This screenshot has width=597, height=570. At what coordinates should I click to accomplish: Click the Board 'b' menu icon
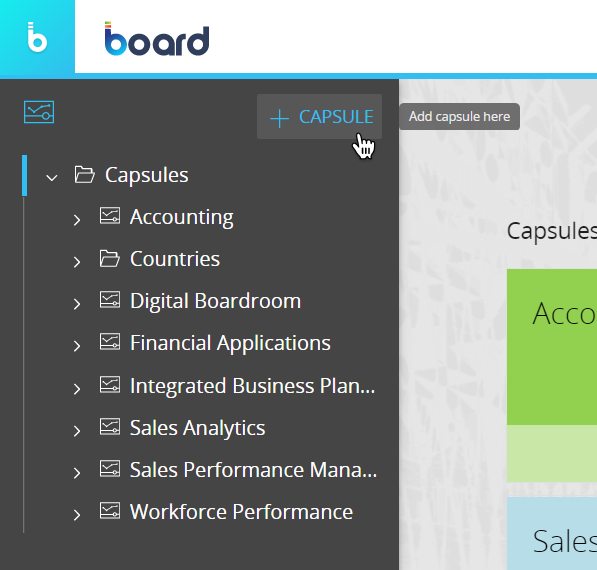(x=37, y=37)
